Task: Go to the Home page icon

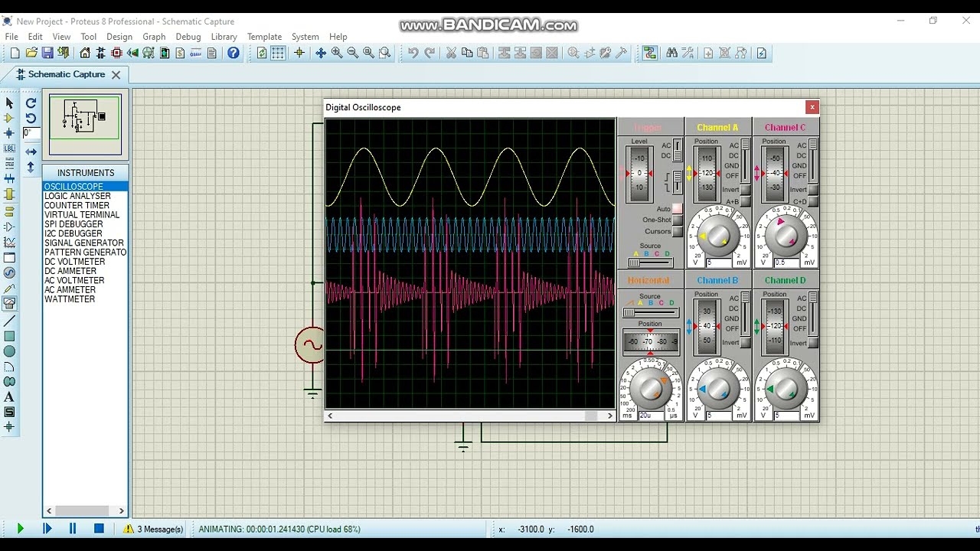Action: 85,53
